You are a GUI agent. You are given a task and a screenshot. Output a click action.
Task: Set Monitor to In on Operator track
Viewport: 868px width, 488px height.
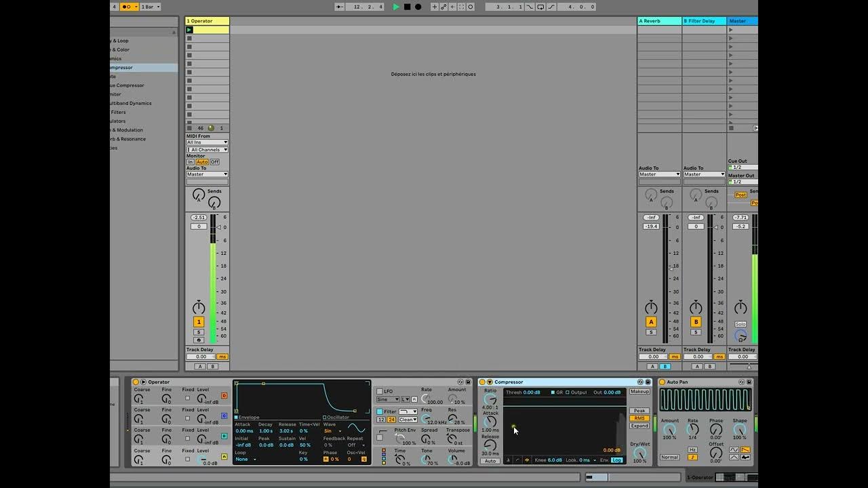pos(191,162)
